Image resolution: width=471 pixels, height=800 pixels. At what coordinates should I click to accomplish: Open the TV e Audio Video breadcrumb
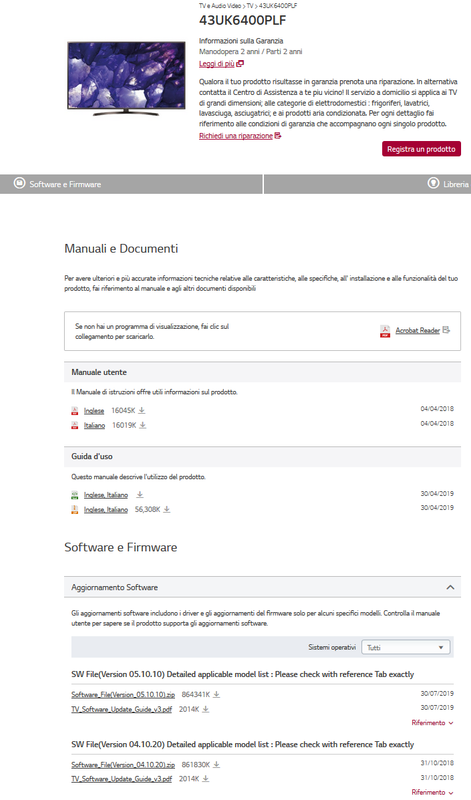pos(220,6)
